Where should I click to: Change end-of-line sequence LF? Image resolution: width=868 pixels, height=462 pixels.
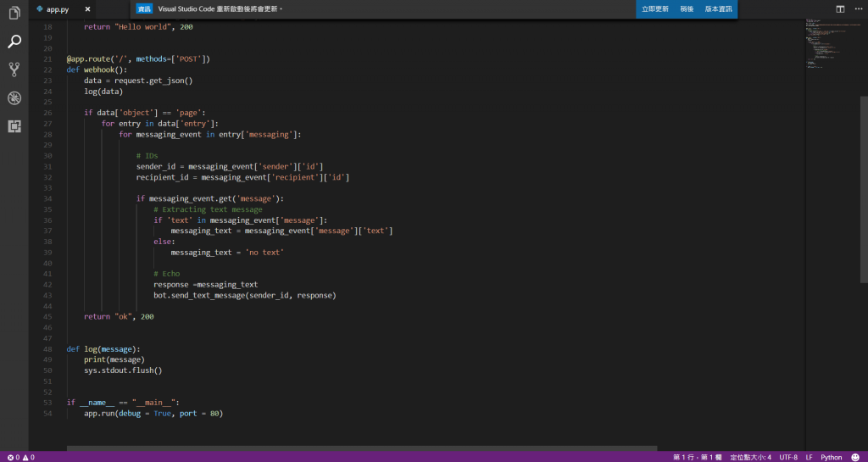[x=810, y=457]
